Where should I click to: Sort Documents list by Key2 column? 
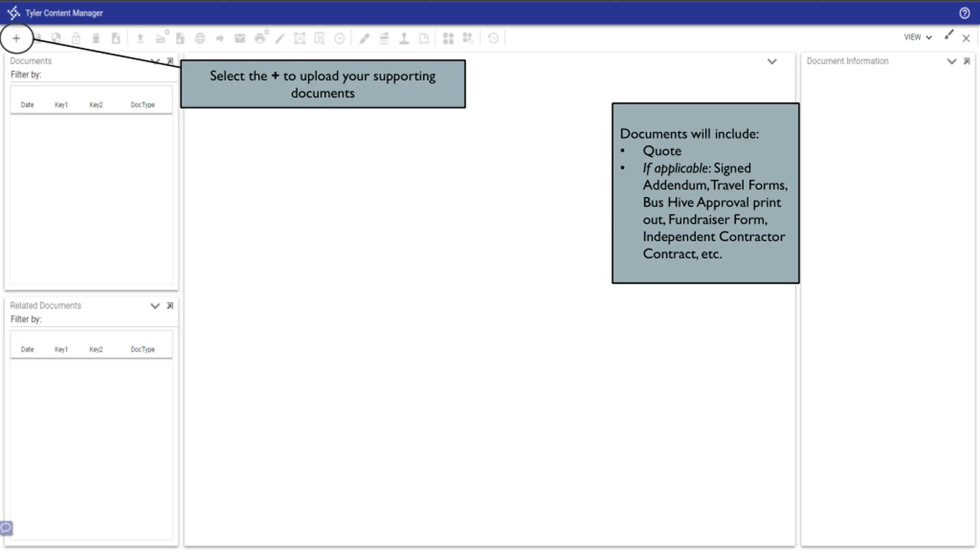click(96, 105)
